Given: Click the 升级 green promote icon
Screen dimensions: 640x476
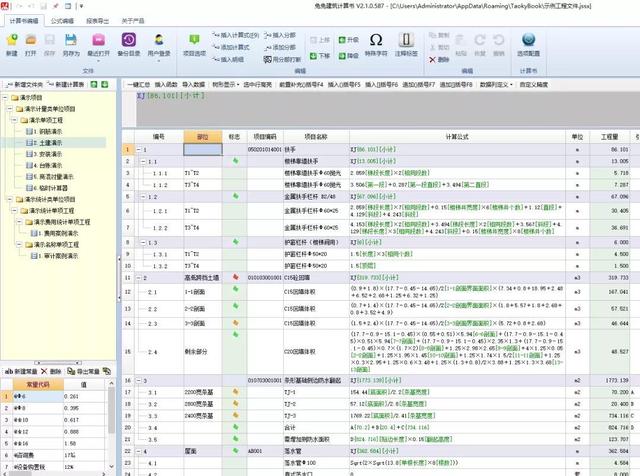Looking at the screenshot, I should click(342, 40).
